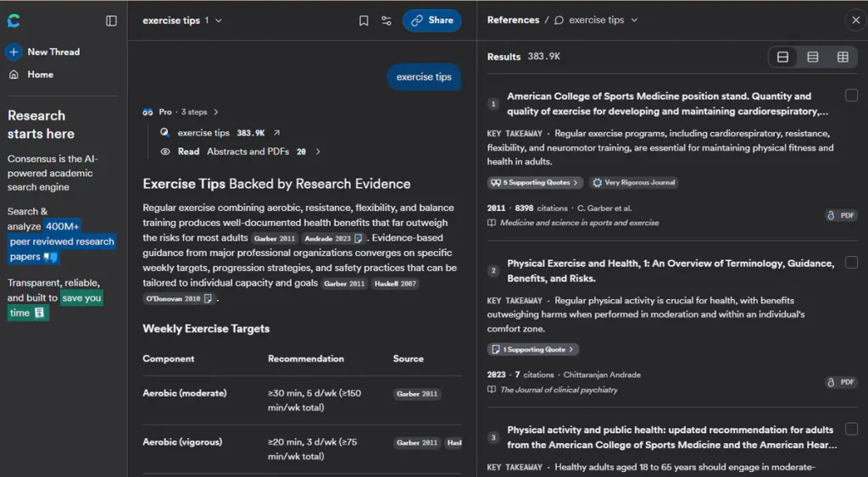Click result number 1 badge

coord(493,104)
